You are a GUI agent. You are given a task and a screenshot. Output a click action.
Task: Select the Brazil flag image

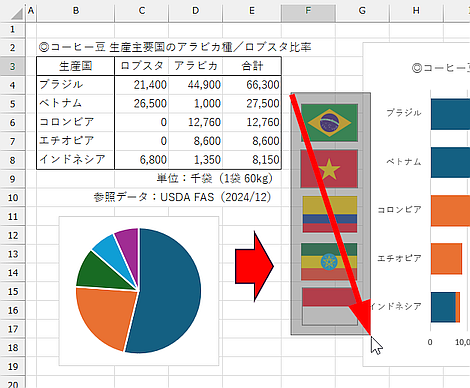point(329,123)
